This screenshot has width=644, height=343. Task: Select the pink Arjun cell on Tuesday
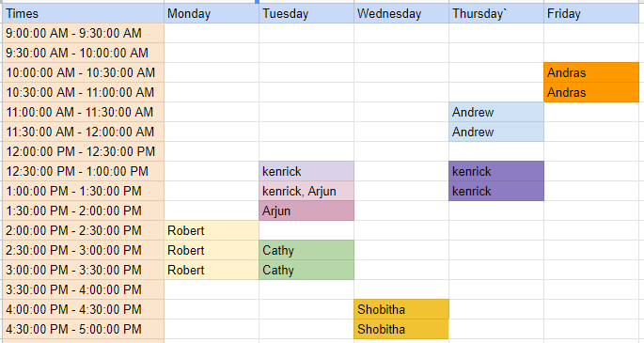click(306, 210)
